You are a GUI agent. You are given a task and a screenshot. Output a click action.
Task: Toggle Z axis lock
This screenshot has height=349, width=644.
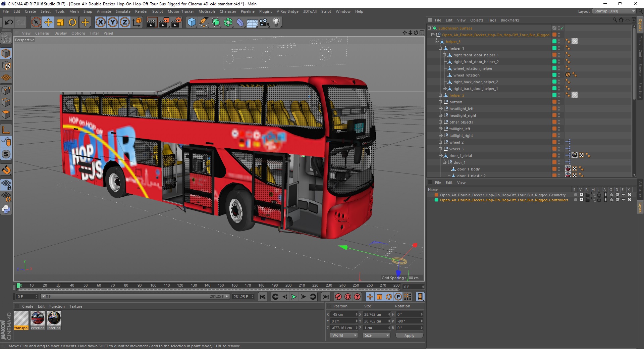pos(125,22)
